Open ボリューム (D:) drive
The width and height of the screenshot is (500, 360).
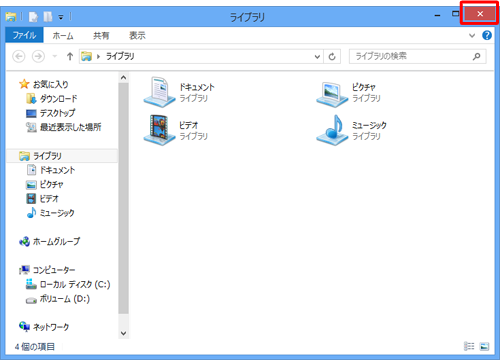point(58,299)
